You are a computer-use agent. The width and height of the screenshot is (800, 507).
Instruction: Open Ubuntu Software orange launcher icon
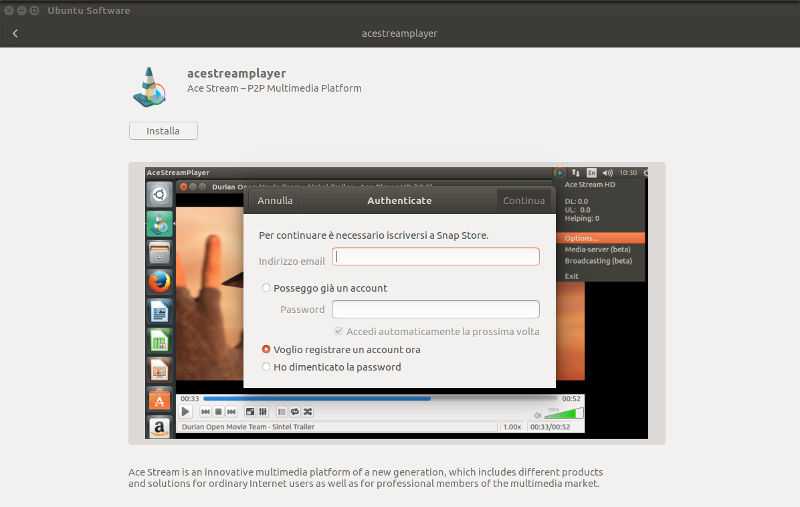click(159, 400)
